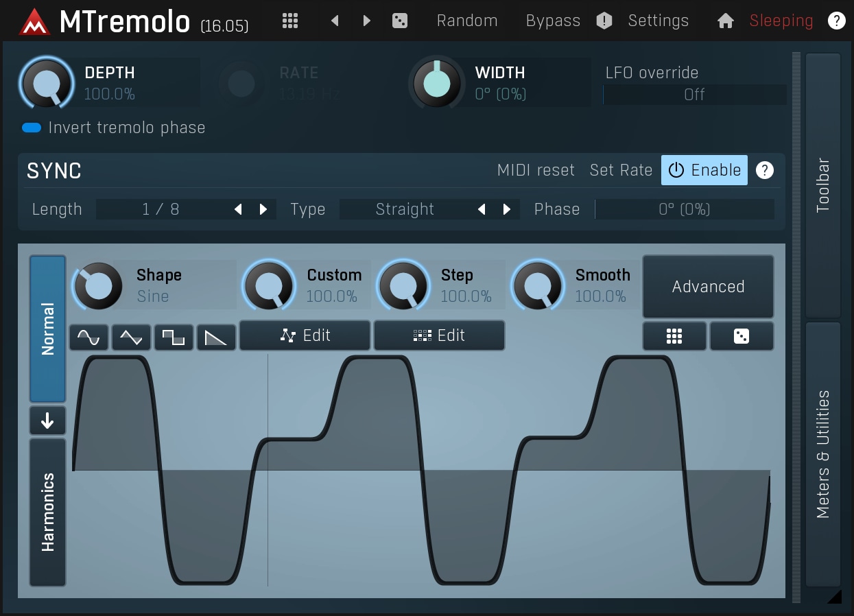Click the Shape value Sine
The image size is (854, 616).
click(153, 296)
